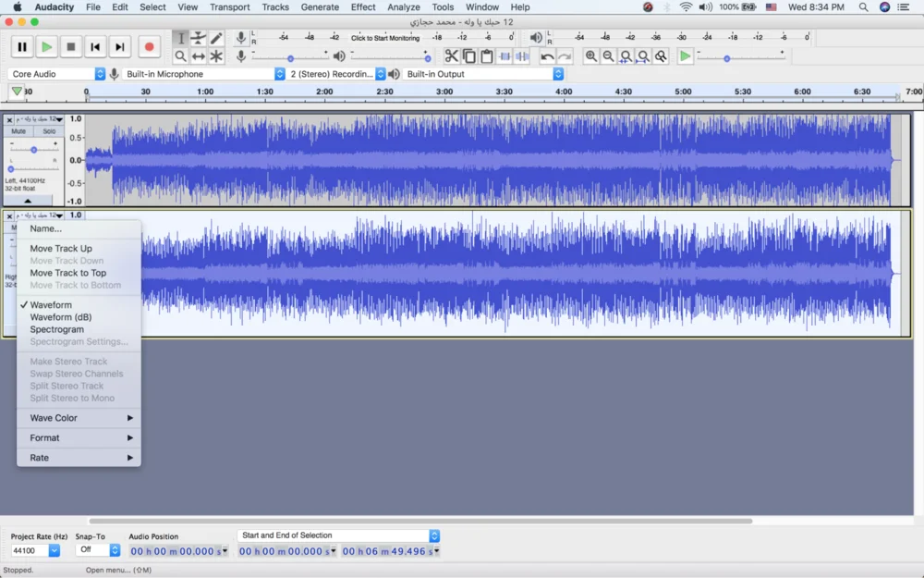Switch track view to Spectrogram
Screen dimensions: 924x578
coord(79,330)
